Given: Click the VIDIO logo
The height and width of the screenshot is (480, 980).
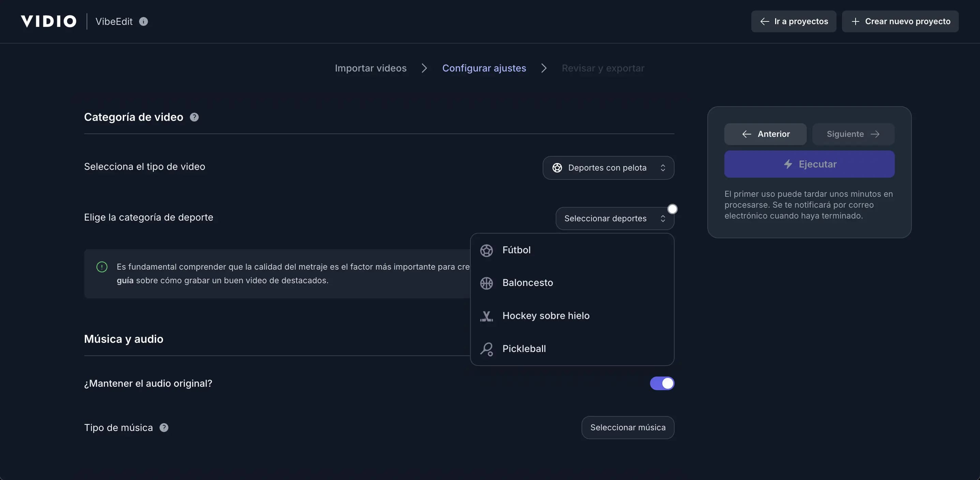Looking at the screenshot, I should 48,21.
